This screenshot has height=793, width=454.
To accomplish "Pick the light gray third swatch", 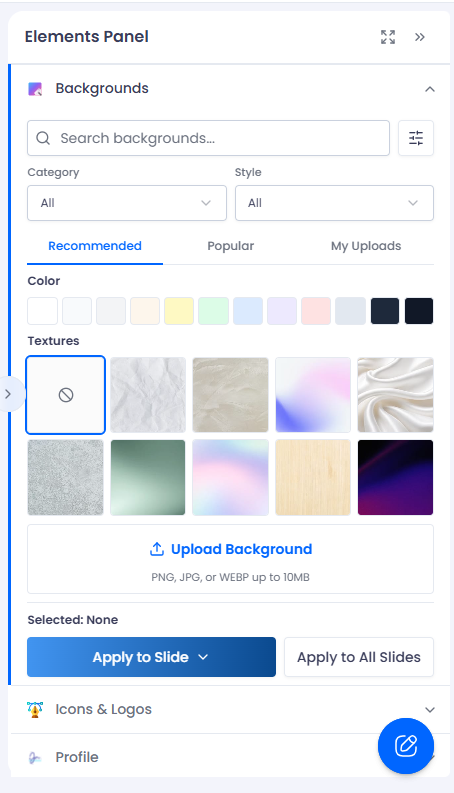I will point(111,311).
